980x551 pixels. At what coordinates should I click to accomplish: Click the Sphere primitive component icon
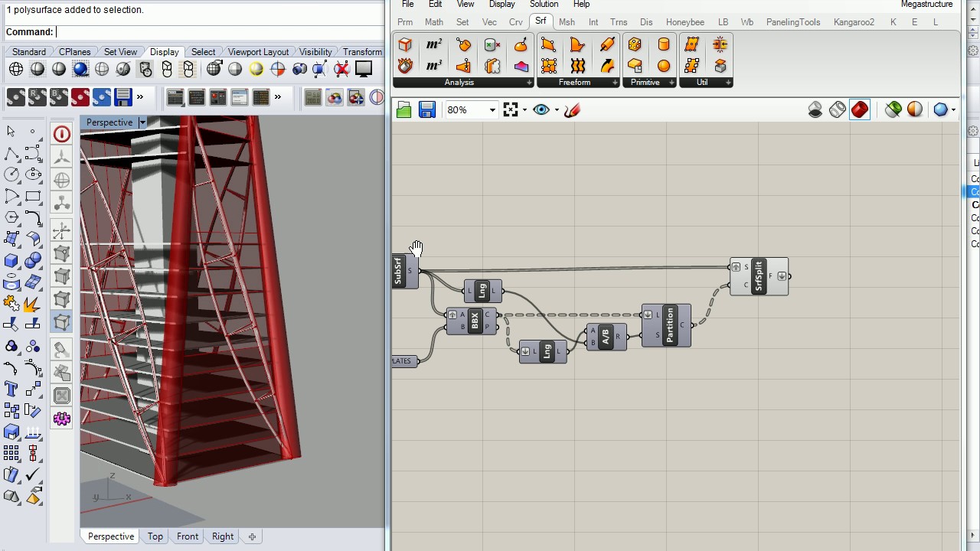(664, 66)
